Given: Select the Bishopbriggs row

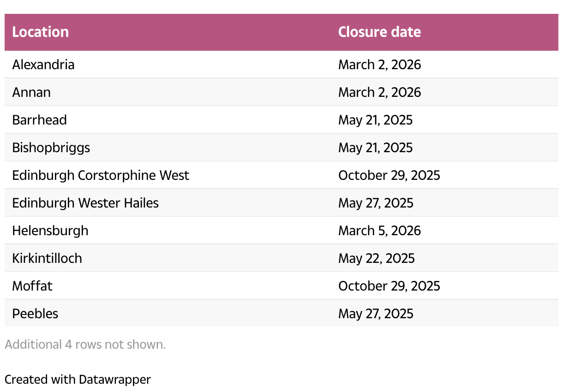Looking at the screenshot, I should pos(281,147).
